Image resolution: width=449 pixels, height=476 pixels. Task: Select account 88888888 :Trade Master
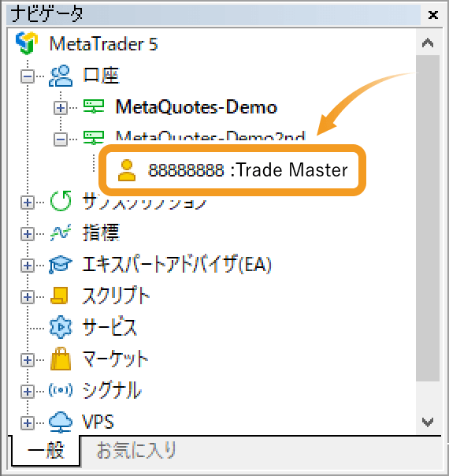coord(248,170)
